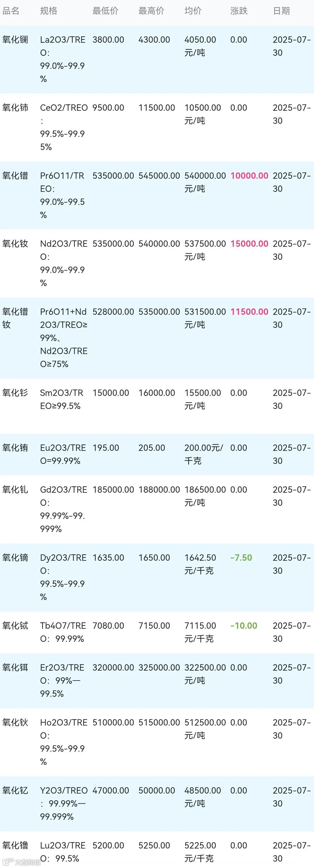Click the 均价 column header

[193, 11]
